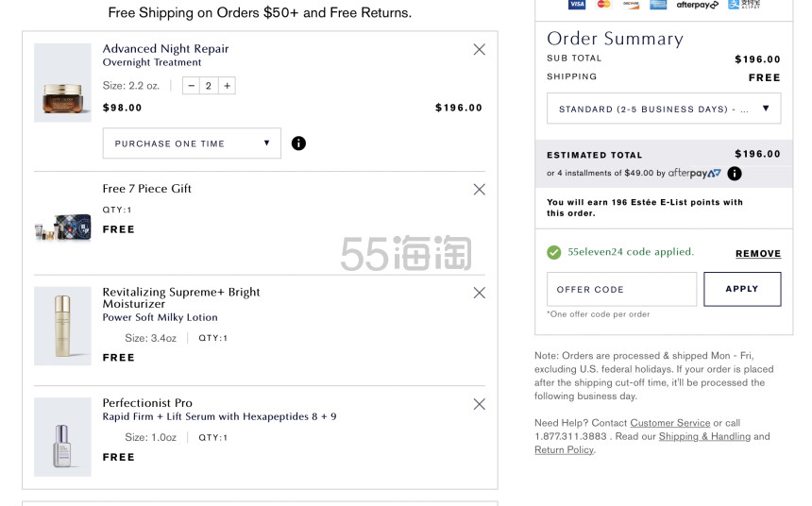Click REMOVE to clear the applied code

pos(758,254)
